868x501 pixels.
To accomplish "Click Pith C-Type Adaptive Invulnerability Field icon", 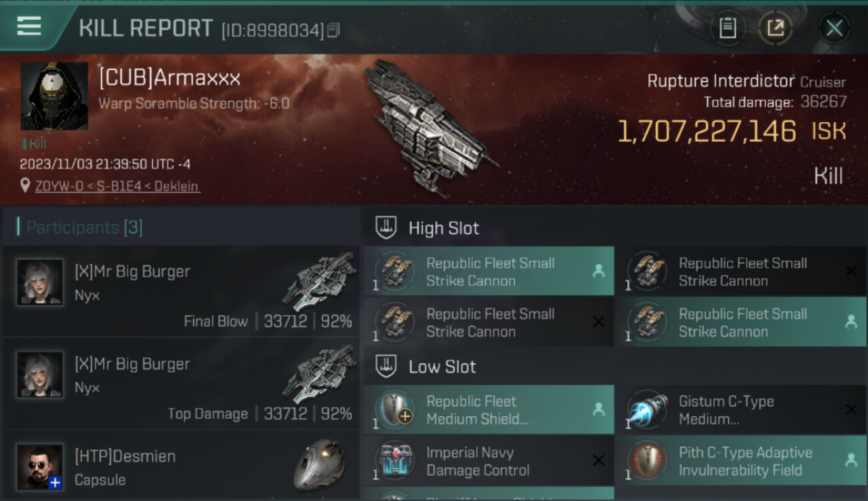I will tap(648, 461).
